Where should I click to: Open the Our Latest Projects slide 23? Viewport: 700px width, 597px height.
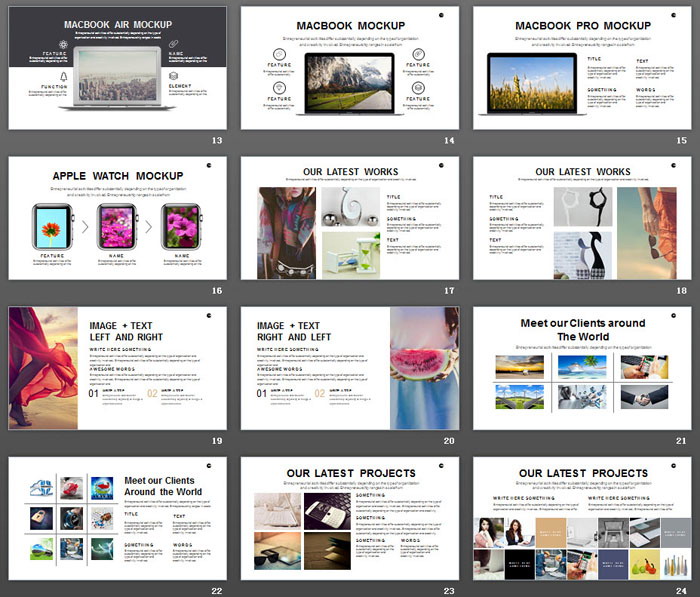349,518
